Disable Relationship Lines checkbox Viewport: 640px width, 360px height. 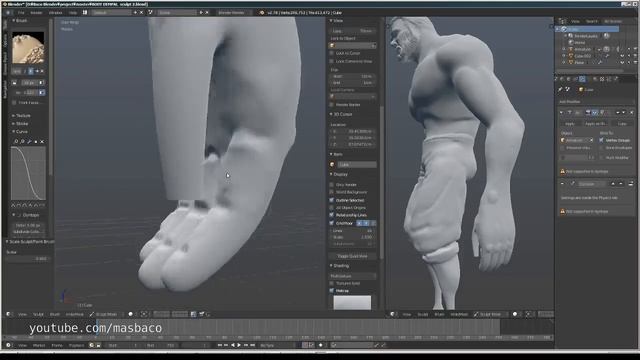pyautogui.click(x=331, y=215)
